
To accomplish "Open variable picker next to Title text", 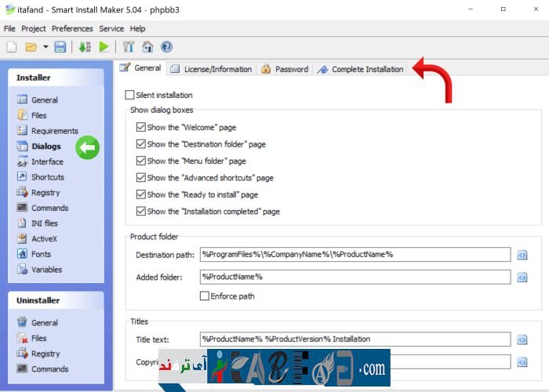I will (522, 339).
